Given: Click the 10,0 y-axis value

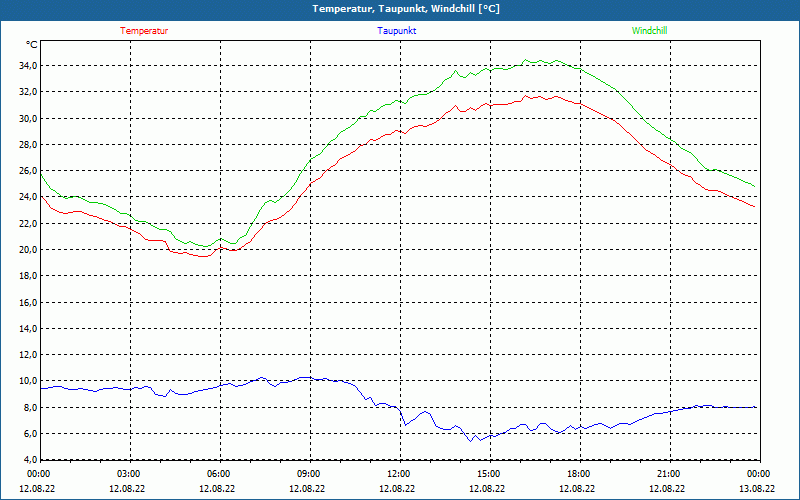Looking at the screenshot, I should (28, 381).
